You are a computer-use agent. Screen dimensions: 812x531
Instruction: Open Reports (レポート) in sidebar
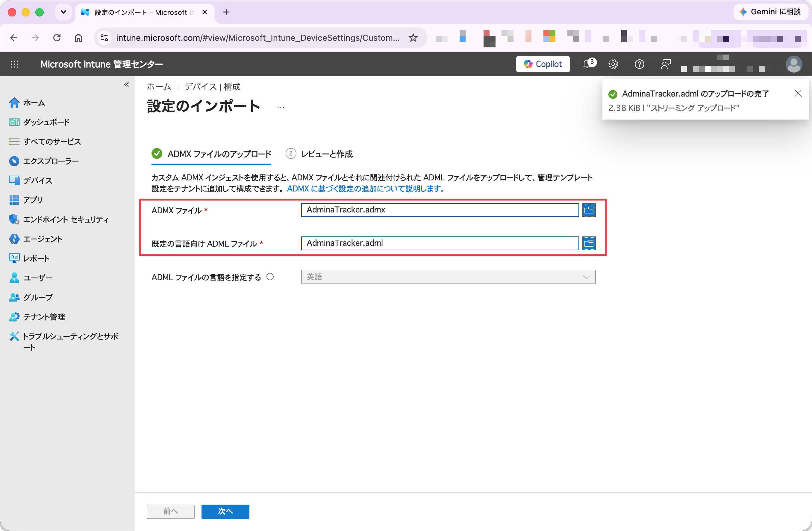29,258
